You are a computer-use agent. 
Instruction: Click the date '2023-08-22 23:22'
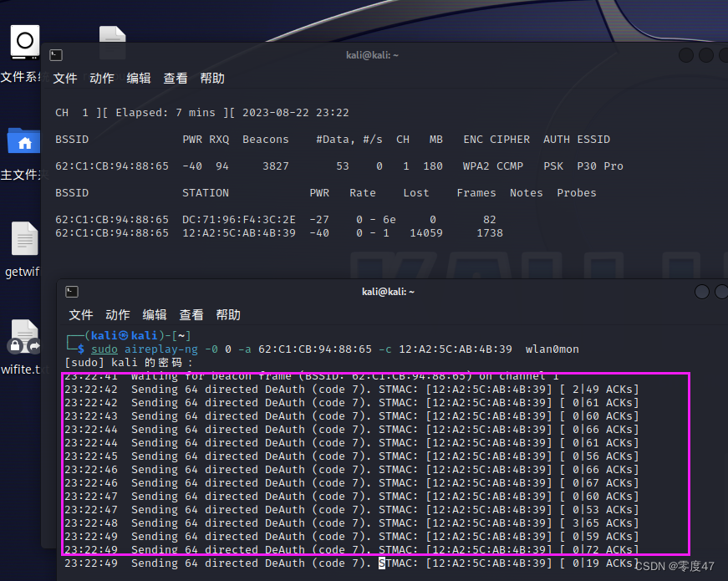295,112
